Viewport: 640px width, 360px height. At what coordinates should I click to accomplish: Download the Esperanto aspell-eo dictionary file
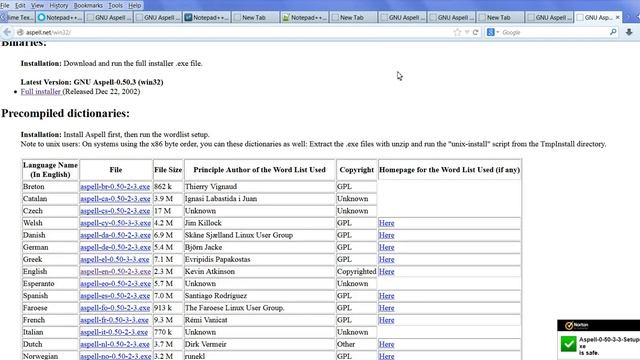(x=115, y=284)
